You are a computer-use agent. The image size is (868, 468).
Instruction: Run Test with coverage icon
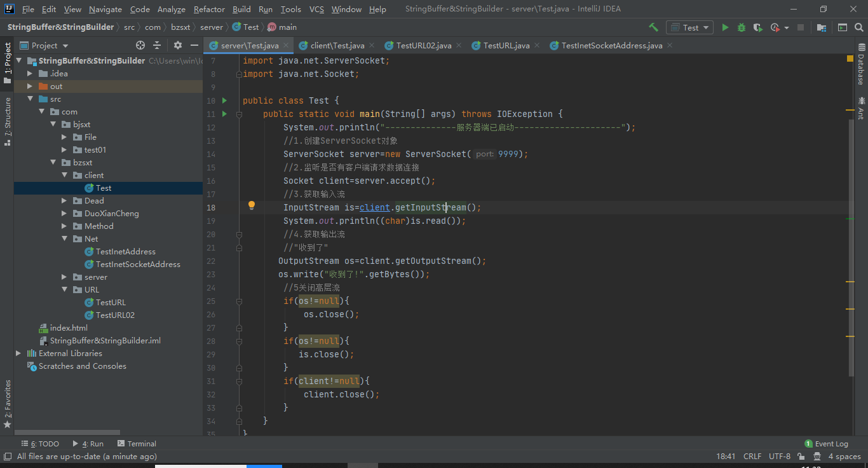click(x=757, y=27)
